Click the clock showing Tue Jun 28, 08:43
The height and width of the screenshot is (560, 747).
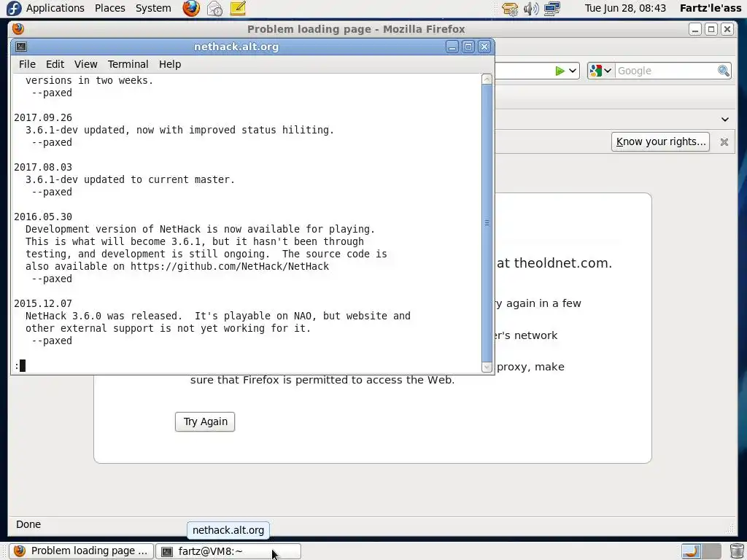pyautogui.click(x=625, y=8)
